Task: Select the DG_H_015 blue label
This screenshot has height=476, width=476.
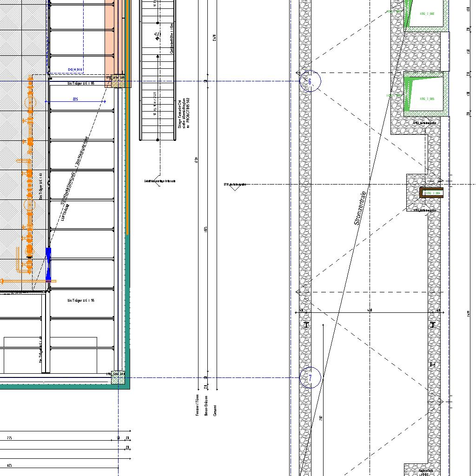Action: (x=75, y=70)
